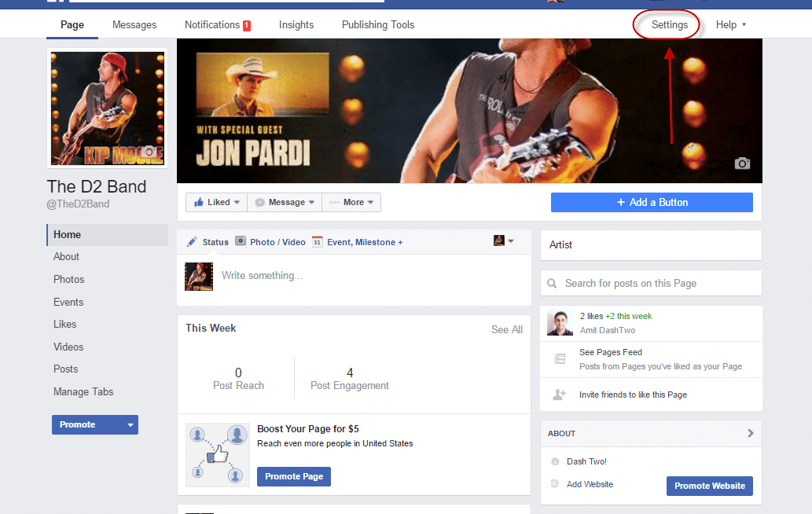Choose Photo / Video post option
This screenshot has height=514, width=812.
click(277, 242)
